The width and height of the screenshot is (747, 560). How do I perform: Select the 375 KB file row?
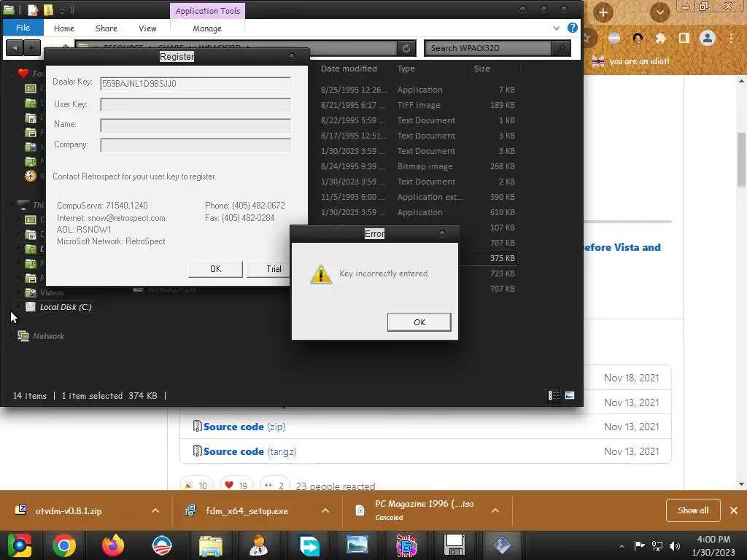[489, 258]
